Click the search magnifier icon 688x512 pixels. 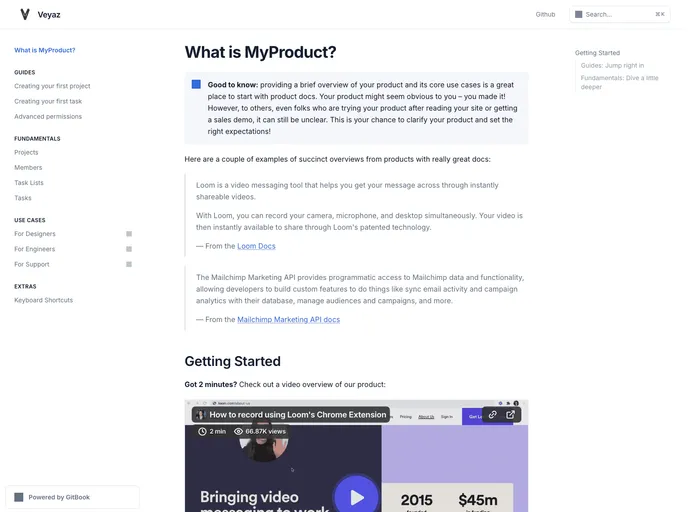[x=579, y=14]
